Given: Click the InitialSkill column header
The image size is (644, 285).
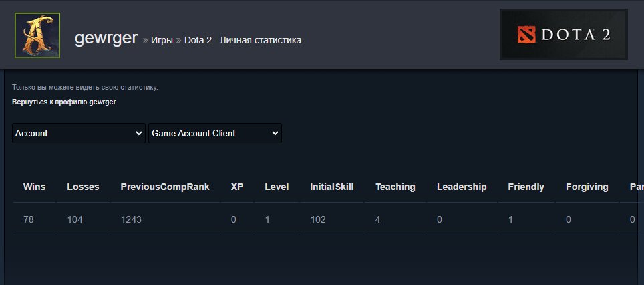Looking at the screenshot, I should (x=332, y=187).
